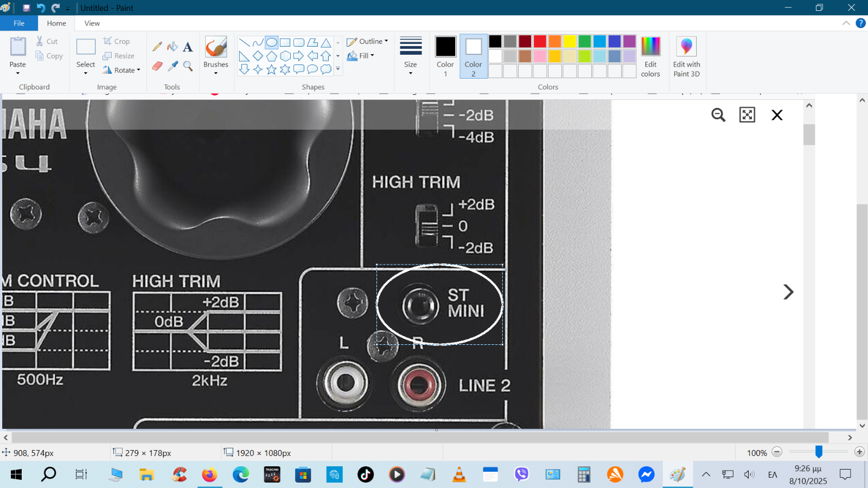868x488 pixels.
Task: Click the Crop tool
Action: (x=117, y=41)
